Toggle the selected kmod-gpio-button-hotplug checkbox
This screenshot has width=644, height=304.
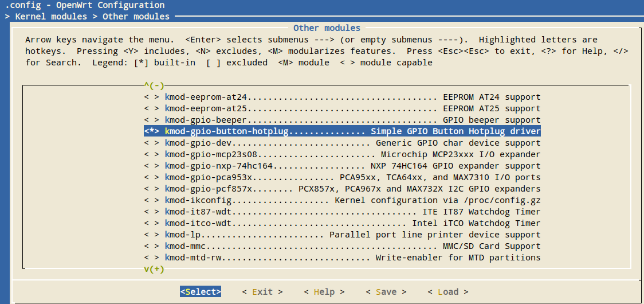coord(151,131)
